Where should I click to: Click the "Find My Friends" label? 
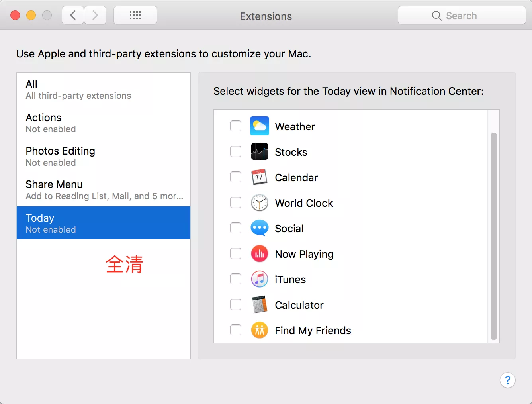pyautogui.click(x=313, y=331)
